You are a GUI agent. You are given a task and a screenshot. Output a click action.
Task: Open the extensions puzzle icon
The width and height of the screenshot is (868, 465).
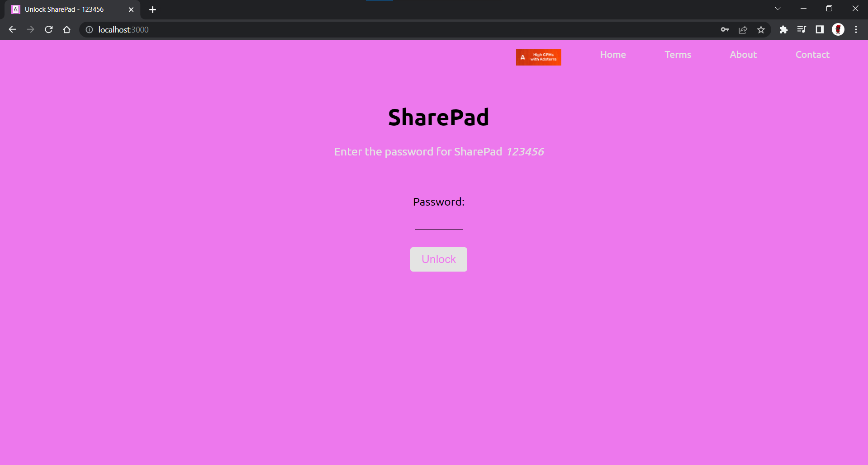click(x=784, y=29)
